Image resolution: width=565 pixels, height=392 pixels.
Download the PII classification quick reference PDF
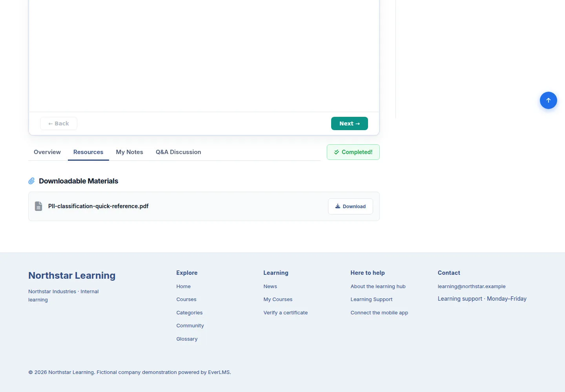350,207
